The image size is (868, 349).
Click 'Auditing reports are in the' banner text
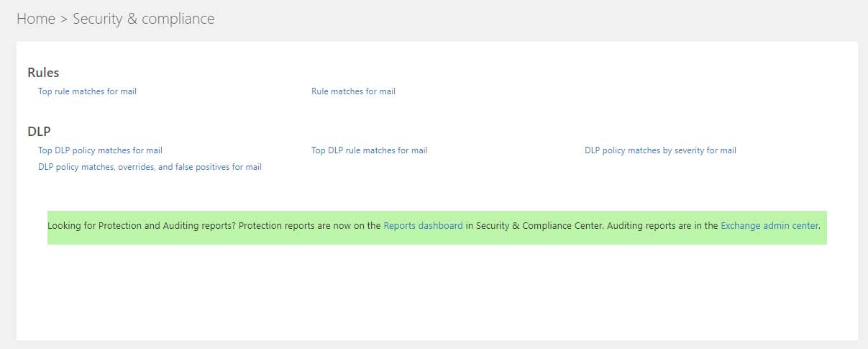point(662,226)
